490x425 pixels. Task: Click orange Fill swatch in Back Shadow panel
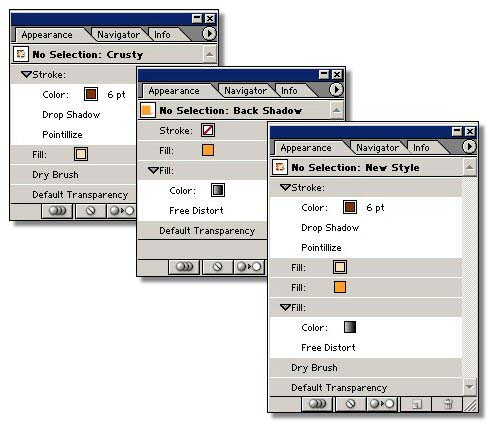coord(208,150)
